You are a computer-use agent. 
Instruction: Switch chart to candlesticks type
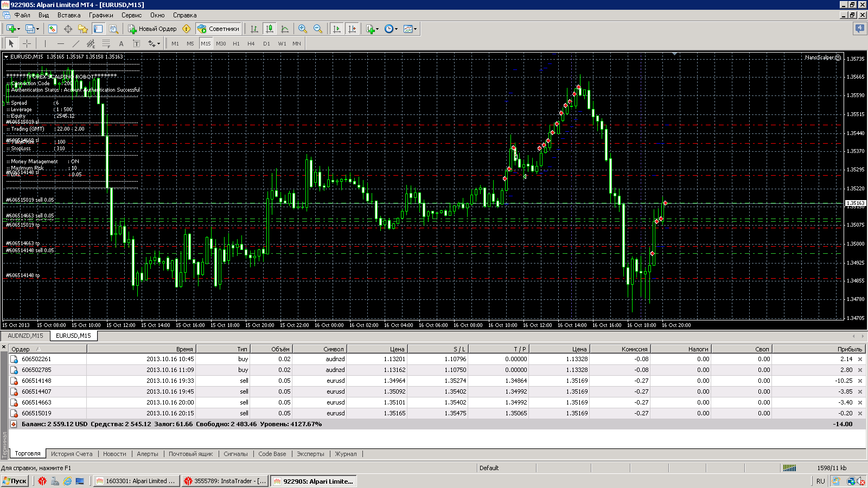pos(269,29)
